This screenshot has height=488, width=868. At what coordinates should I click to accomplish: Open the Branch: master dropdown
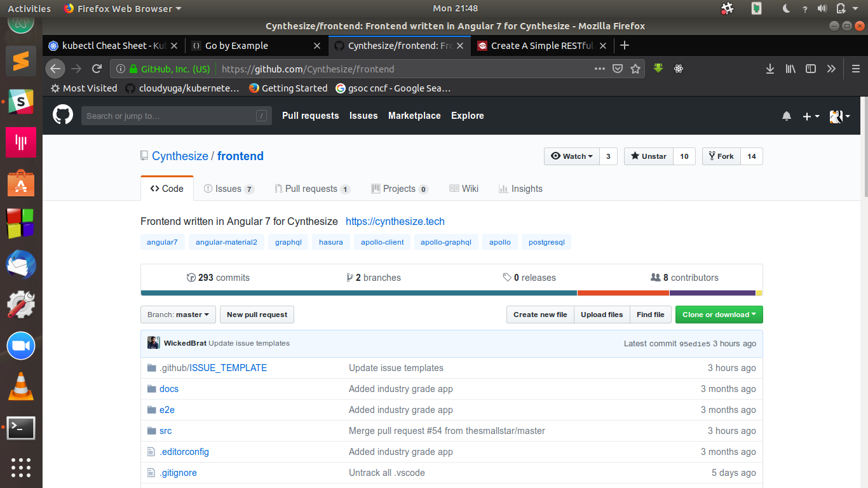click(x=178, y=314)
